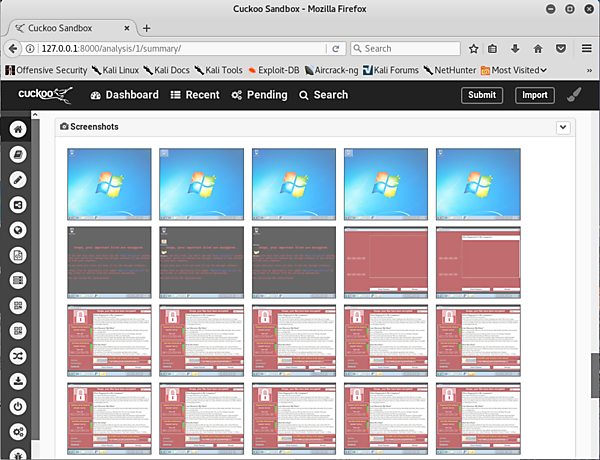This screenshot has width=600, height=460.
Task: Open the Recent analyses menu item
Action: coord(195,95)
